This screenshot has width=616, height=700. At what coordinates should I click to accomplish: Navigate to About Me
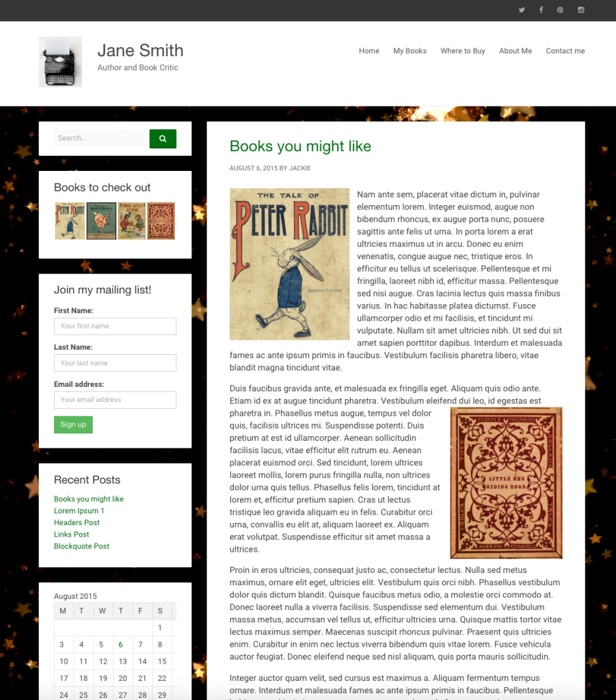[x=515, y=51]
